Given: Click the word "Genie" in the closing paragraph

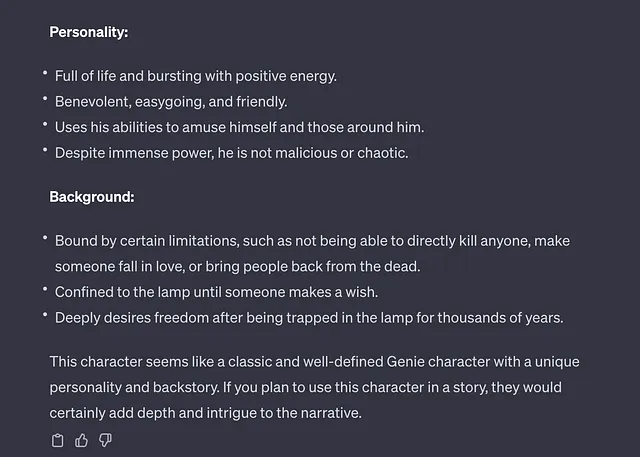Looking at the screenshot, I should 405,362.
